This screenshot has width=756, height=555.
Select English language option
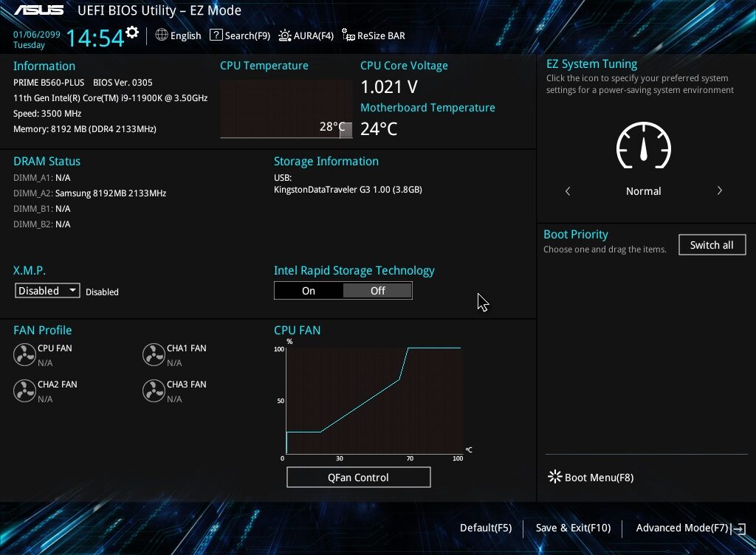click(x=185, y=35)
